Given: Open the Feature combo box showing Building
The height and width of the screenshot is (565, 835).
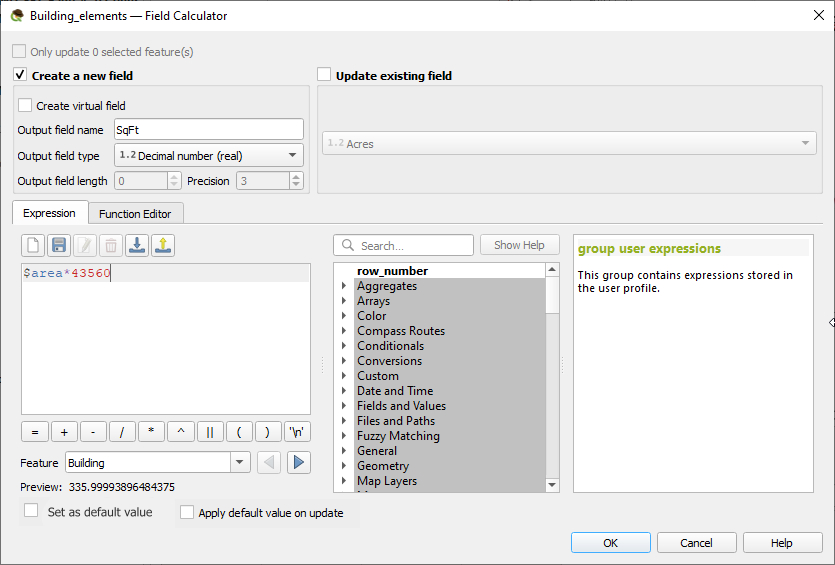Looking at the screenshot, I should point(158,462).
